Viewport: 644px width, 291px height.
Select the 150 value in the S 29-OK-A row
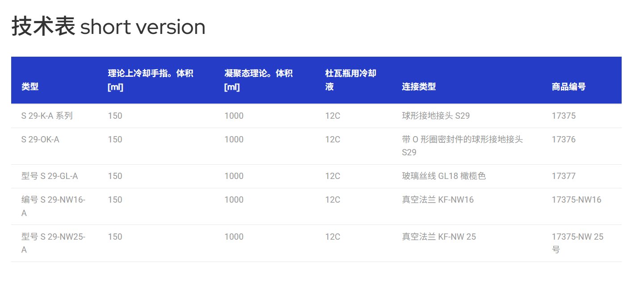pos(115,140)
